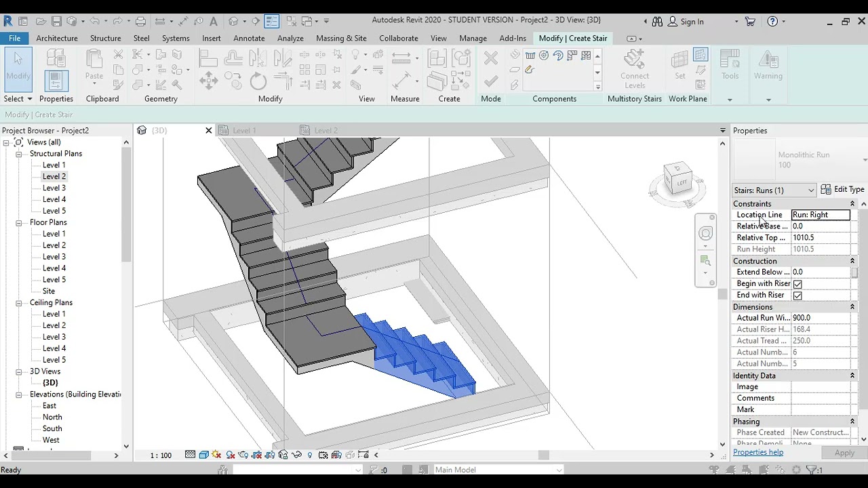
Task: Open the Select panel dropdown
Action: pos(18,99)
